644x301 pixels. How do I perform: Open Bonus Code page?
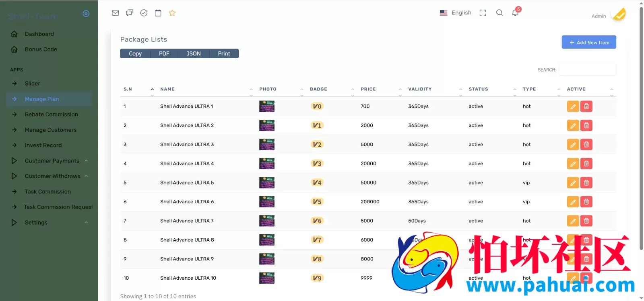tap(41, 49)
